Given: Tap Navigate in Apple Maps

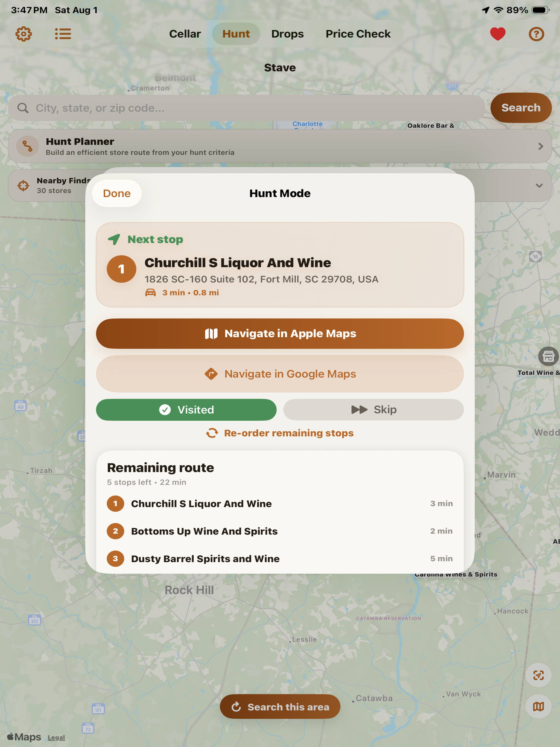Looking at the screenshot, I should point(280,333).
